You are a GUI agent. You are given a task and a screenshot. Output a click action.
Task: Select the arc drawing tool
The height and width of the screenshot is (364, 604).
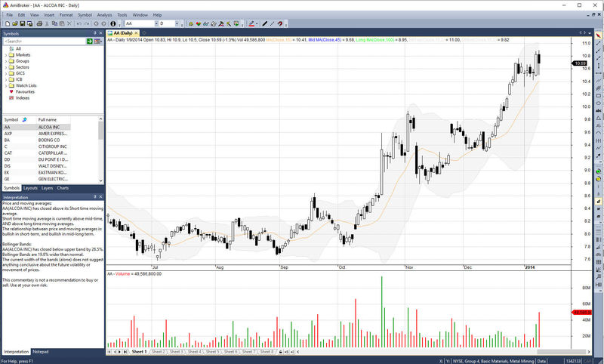click(x=598, y=133)
